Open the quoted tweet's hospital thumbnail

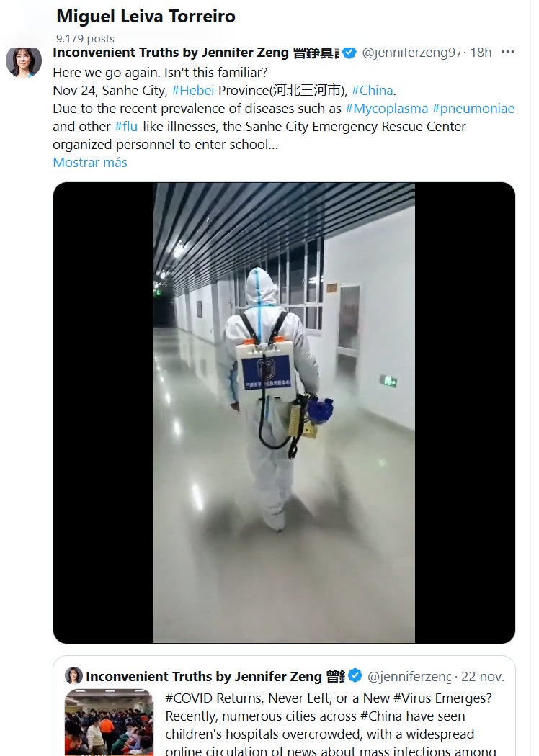point(110,722)
